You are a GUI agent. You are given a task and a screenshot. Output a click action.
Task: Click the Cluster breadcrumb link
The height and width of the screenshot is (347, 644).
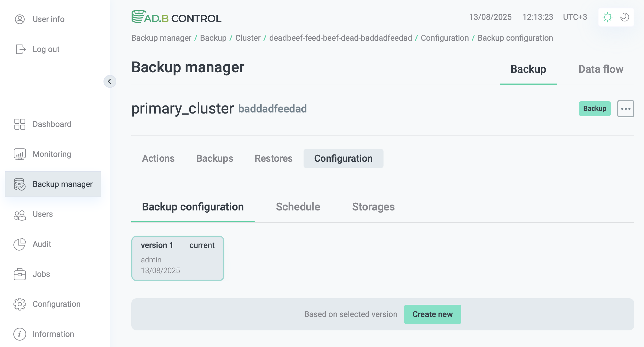[x=248, y=38]
